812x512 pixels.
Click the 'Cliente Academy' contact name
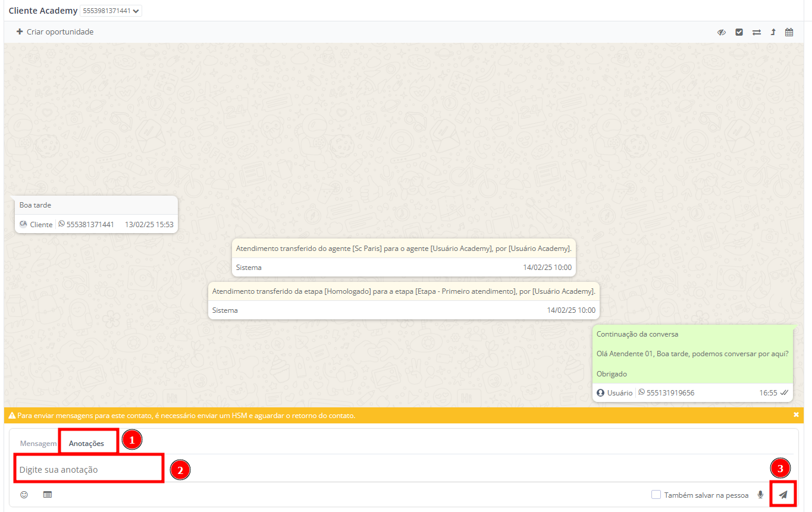(x=43, y=11)
